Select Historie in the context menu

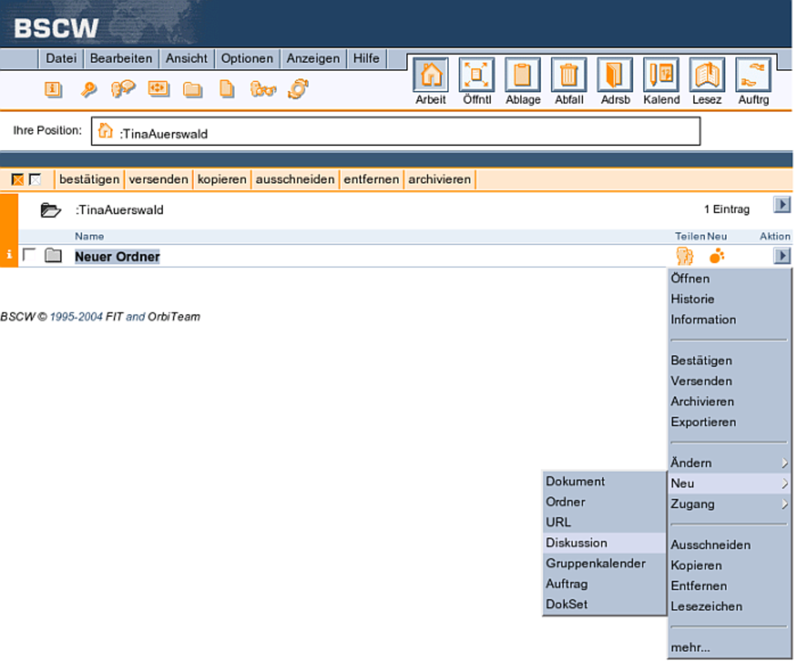[729, 299]
